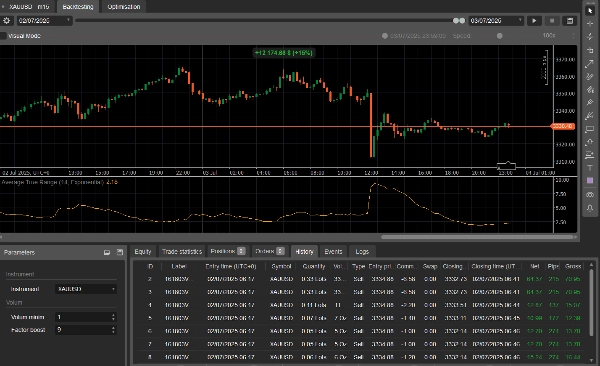Open the Equity tab
The width and height of the screenshot is (600, 366).
pyautogui.click(x=143, y=252)
